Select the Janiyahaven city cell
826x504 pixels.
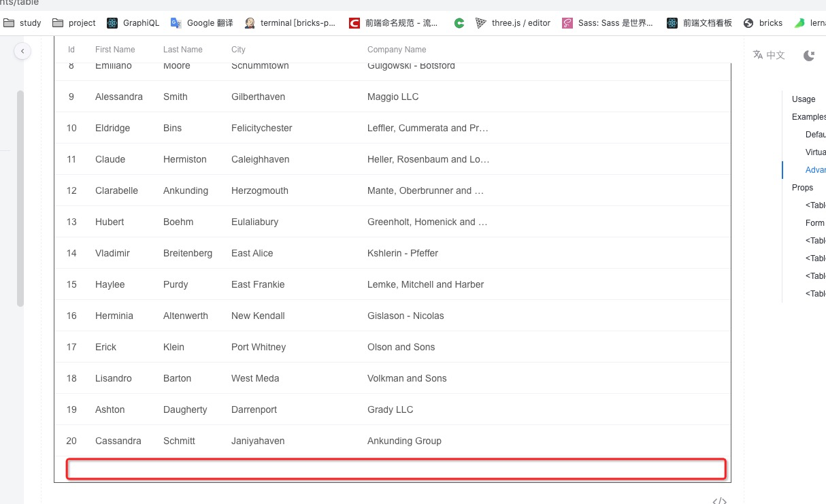[258, 441]
